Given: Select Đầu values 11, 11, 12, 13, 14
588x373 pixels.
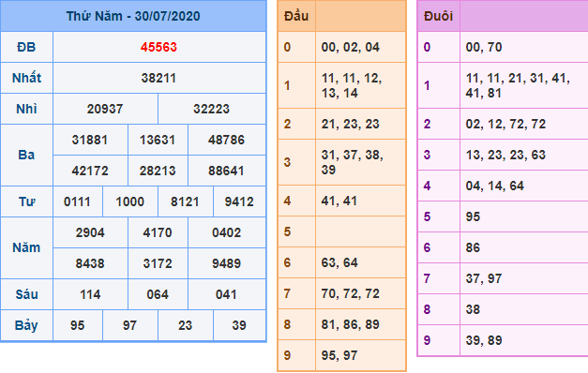Looking at the screenshot, I should tap(352, 85).
